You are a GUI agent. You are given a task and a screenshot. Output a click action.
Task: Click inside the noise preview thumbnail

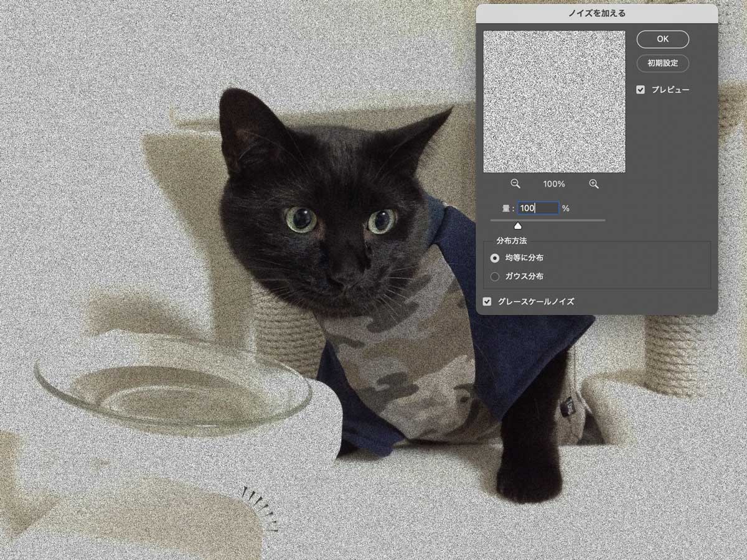[x=553, y=101]
